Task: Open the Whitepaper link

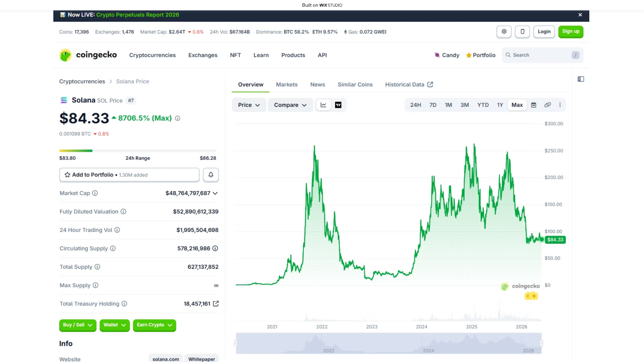Action: pyautogui.click(x=202, y=359)
